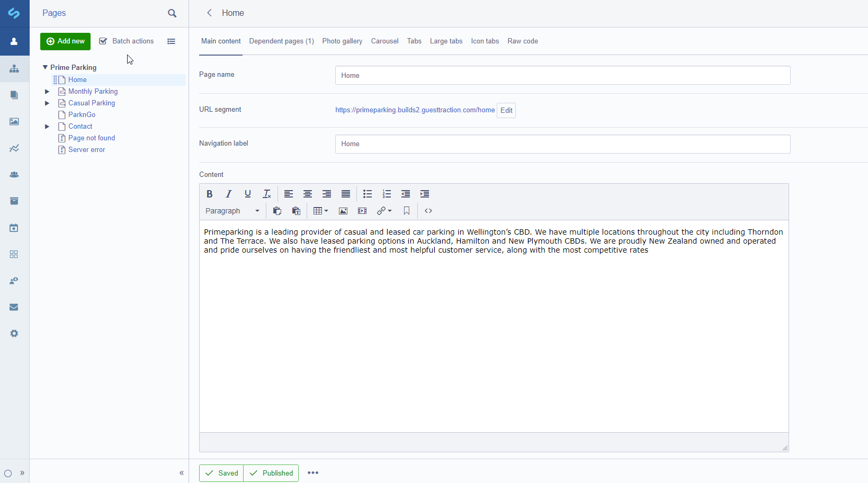Open the user profile icon in sidebar
Viewport: 868px width, 483px height.
[x=14, y=41]
